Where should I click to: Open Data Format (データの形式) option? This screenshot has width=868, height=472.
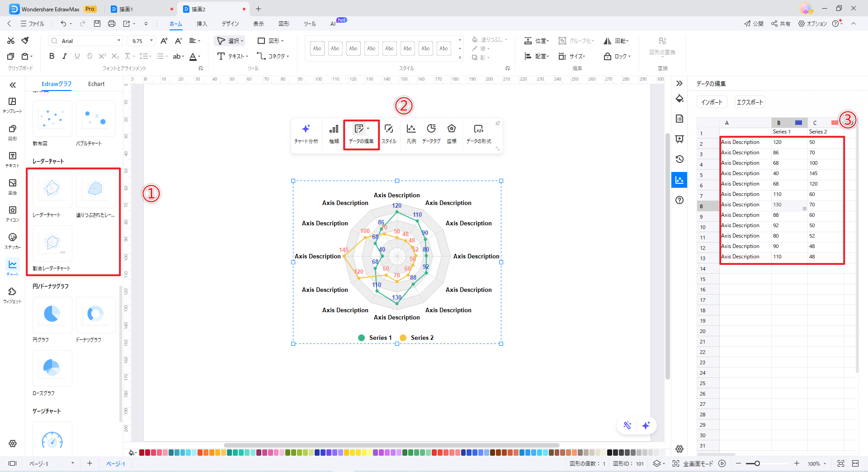tap(479, 134)
